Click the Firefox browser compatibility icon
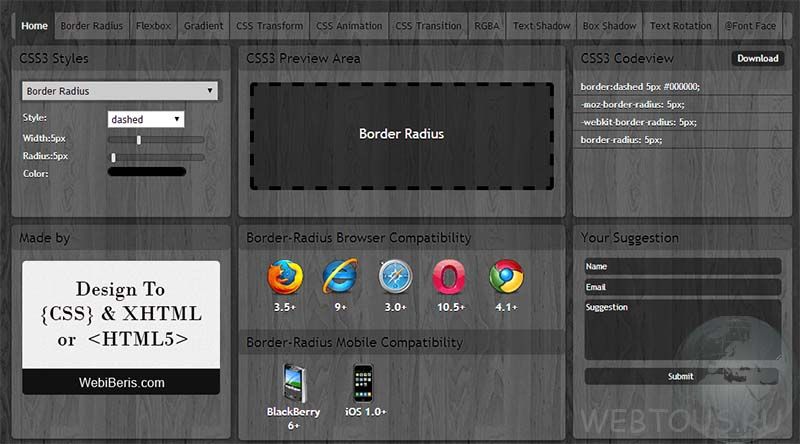This screenshot has width=800, height=444. 285,277
